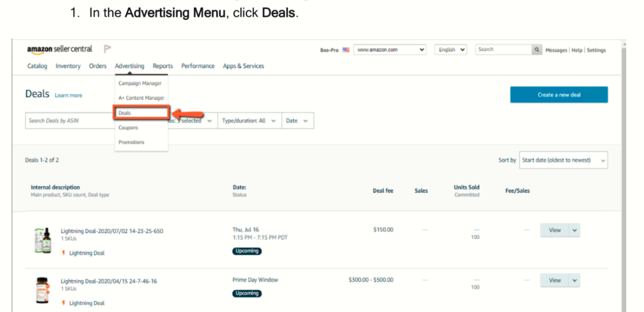Click the Internal description column header
Viewport: 644px width, 312px height.
55,187
